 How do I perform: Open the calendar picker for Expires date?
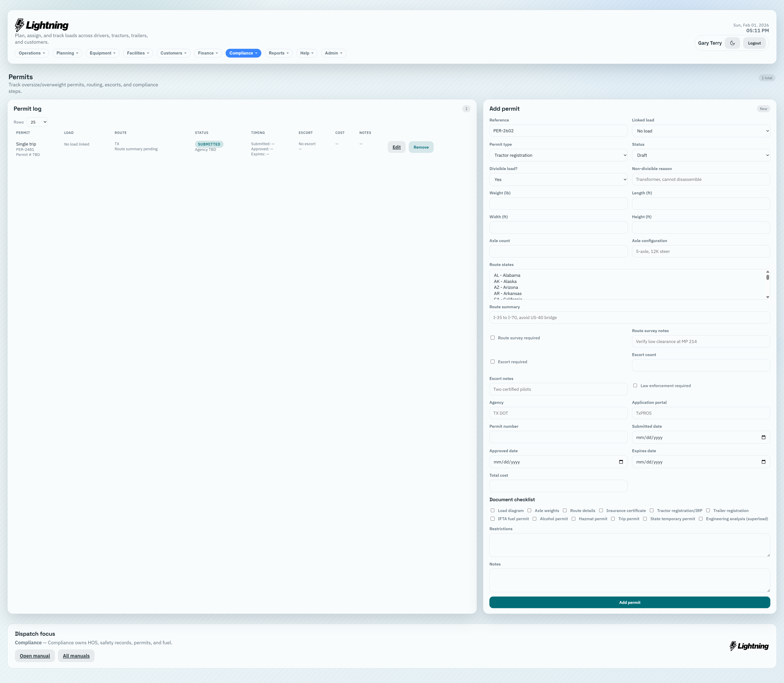point(764,462)
